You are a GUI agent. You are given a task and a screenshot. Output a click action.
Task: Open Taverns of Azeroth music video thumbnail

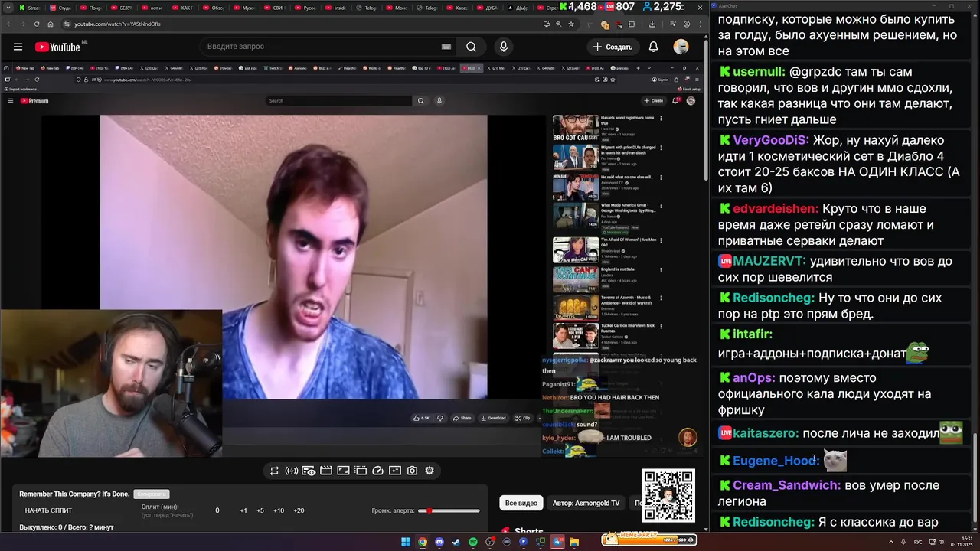tap(576, 308)
